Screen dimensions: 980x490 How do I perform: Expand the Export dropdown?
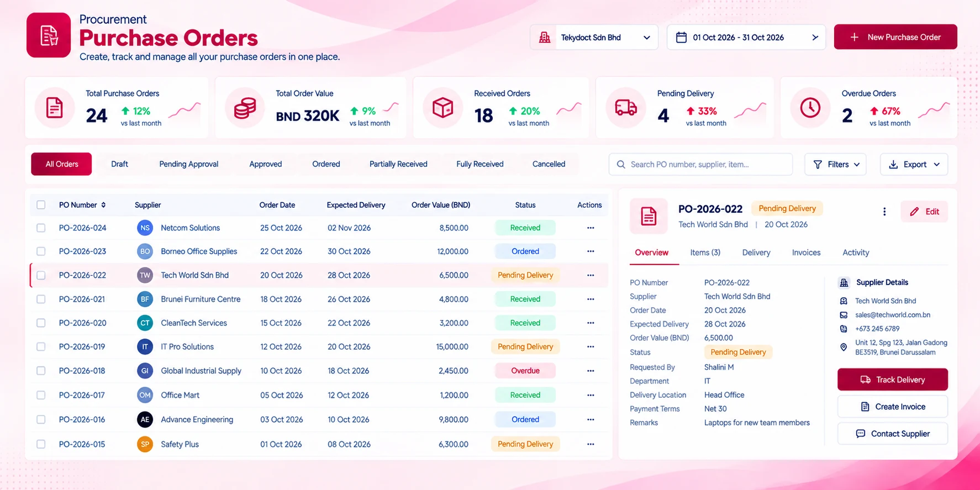(914, 164)
